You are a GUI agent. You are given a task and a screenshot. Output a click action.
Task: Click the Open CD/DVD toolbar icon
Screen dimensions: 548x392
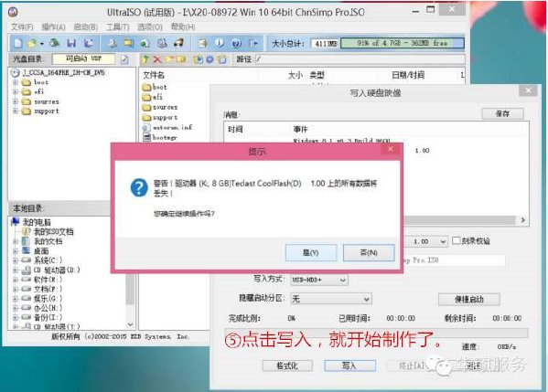(55, 43)
